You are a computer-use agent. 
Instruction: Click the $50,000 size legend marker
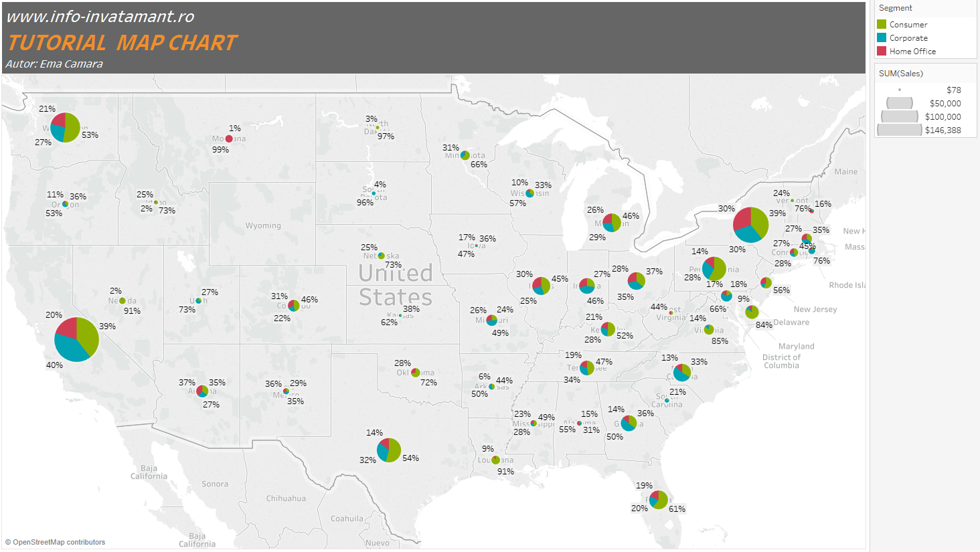[x=900, y=103]
